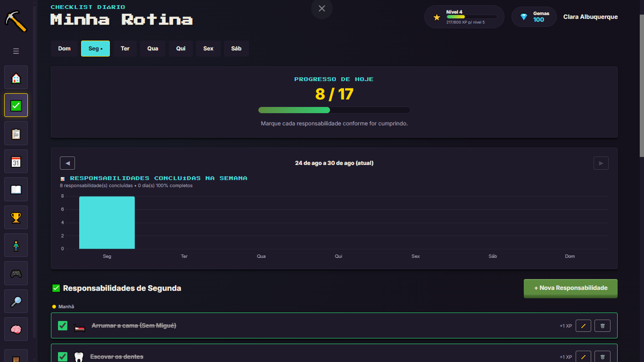The height and width of the screenshot is (362, 644).
Task: Edit 'Escovar os dentes' with the pencil icon
Action: tap(583, 357)
